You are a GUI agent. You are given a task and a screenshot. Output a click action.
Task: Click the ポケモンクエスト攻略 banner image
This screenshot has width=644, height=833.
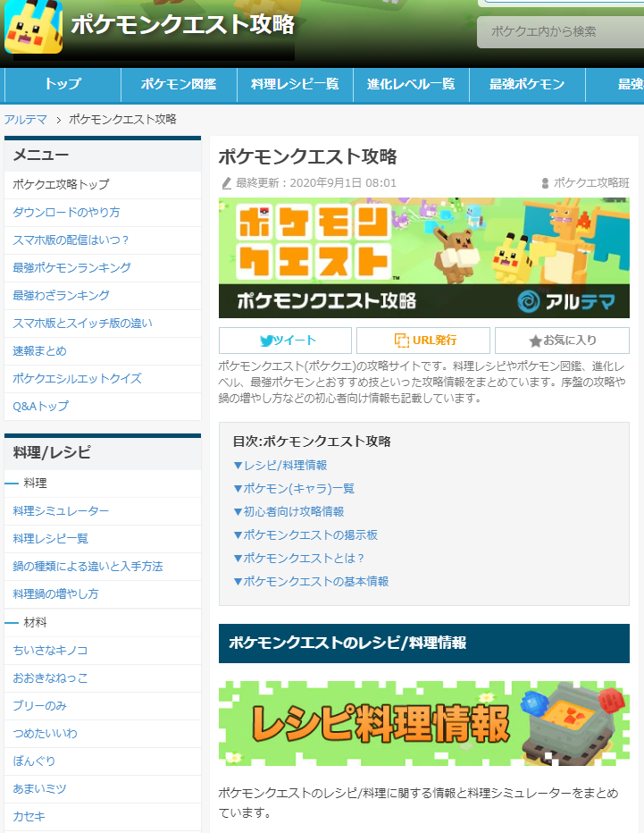click(x=424, y=258)
